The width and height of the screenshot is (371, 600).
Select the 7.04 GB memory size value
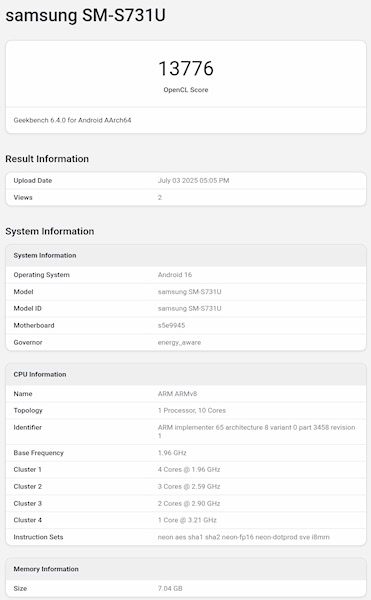[170, 589]
